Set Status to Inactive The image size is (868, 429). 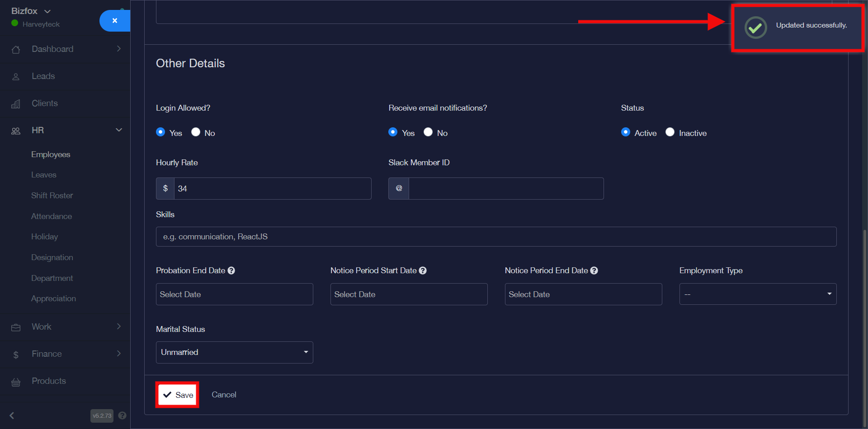pyautogui.click(x=670, y=132)
